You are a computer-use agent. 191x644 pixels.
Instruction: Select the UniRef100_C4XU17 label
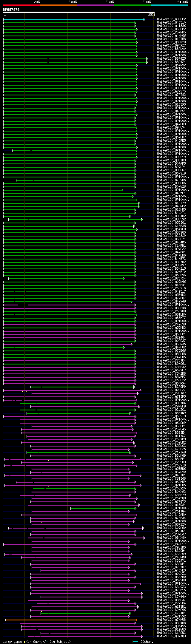click(171, 544)
